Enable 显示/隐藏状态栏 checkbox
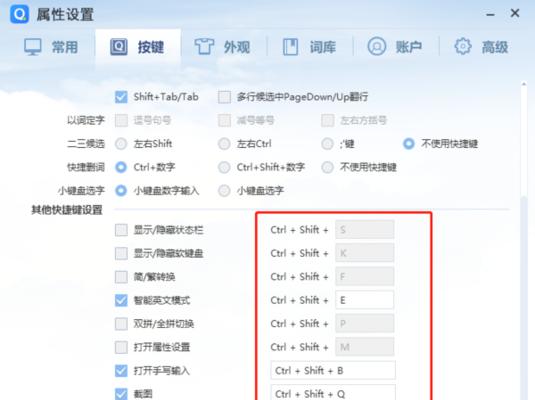Image resolution: width=535 pixels, height=400 pixels. [x=121, y=230]
